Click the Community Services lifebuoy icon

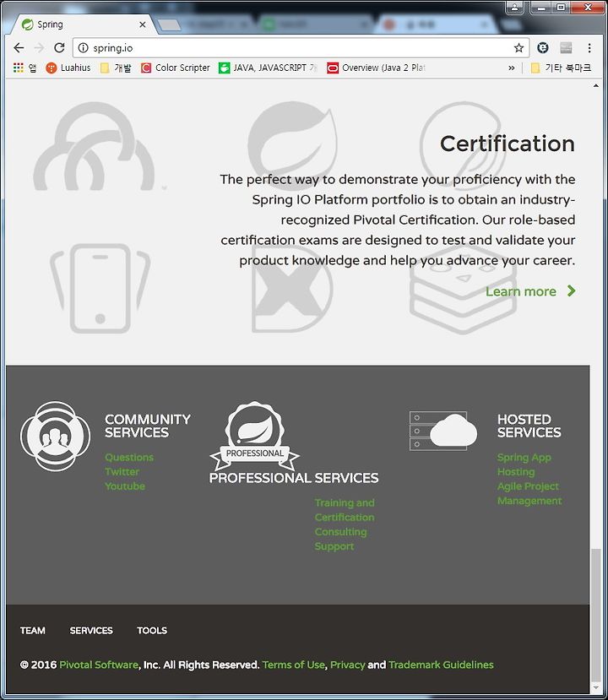click(56, 436)
